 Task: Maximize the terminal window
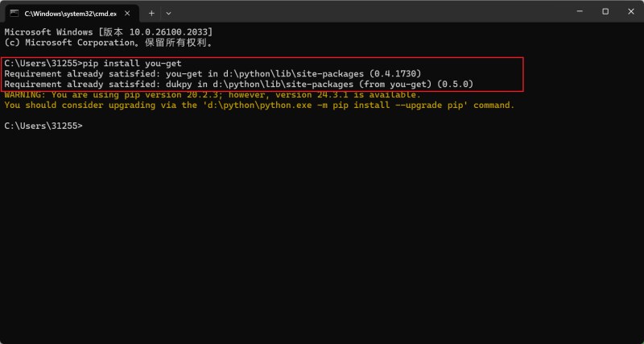605,12
